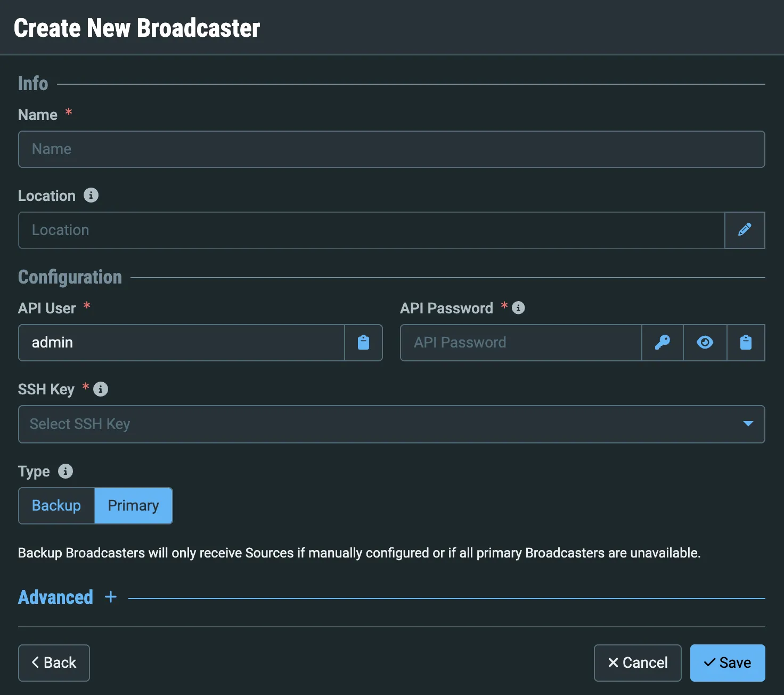Click the Save button
This screenshot has width=784, height=695.
[x=728, y=663]
